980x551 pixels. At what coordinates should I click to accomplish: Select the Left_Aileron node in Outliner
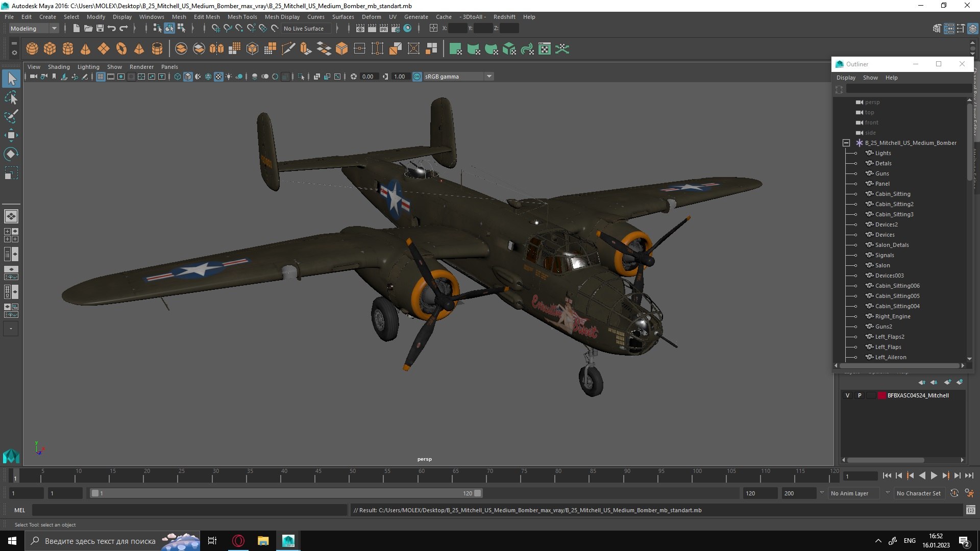[x=891, y=357]
